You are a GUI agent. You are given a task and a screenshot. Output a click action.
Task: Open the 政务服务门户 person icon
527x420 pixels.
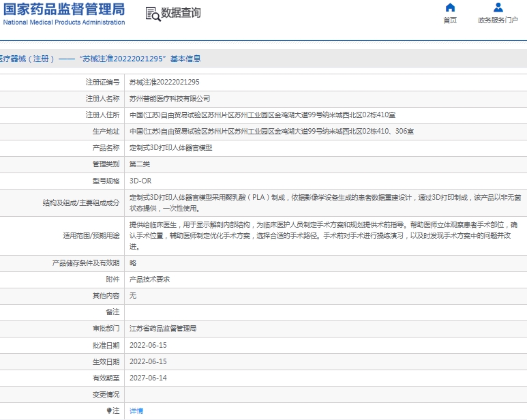[x=498, y=7]
